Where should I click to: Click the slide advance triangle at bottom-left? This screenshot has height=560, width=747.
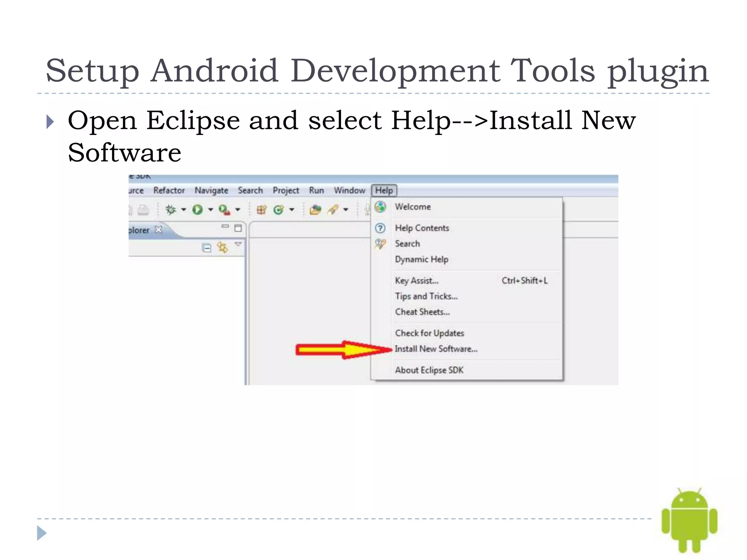click(x=42, y=533)
